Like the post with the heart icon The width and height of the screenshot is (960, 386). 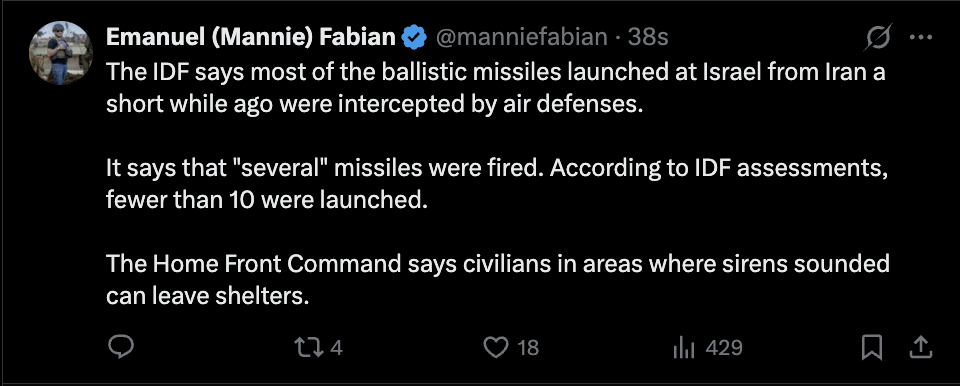coord(496,348)
